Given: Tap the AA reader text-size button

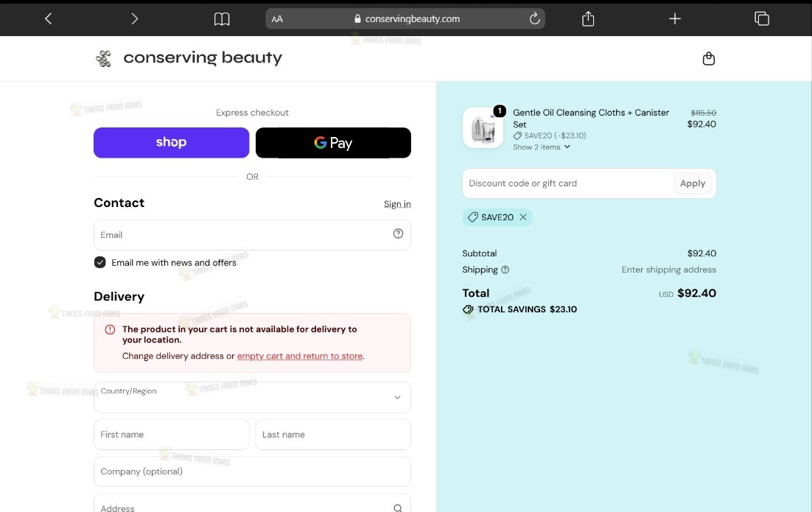Looking at the screenshot, I should [x=277, y=19].
